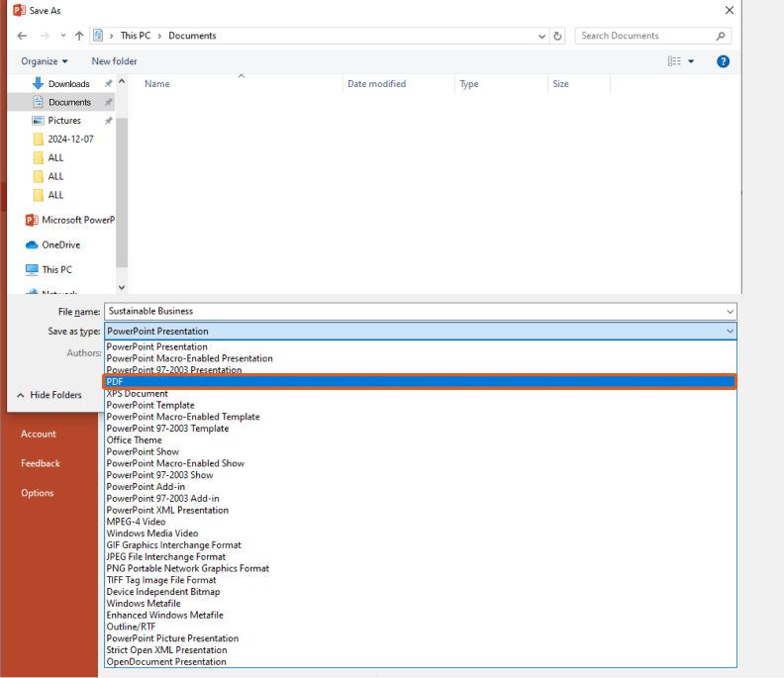Go back using the Back arrow
784x678 pixels.
pyautogui.click(x=22, y=36)
